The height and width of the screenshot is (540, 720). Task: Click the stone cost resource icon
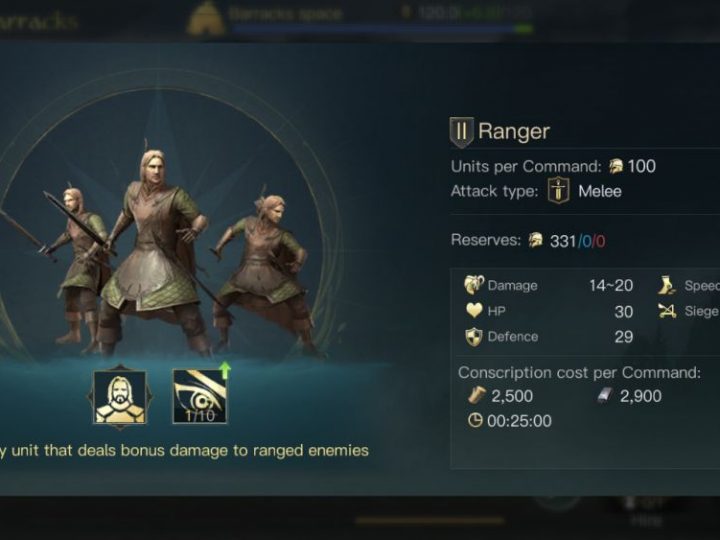click(605, 395)
